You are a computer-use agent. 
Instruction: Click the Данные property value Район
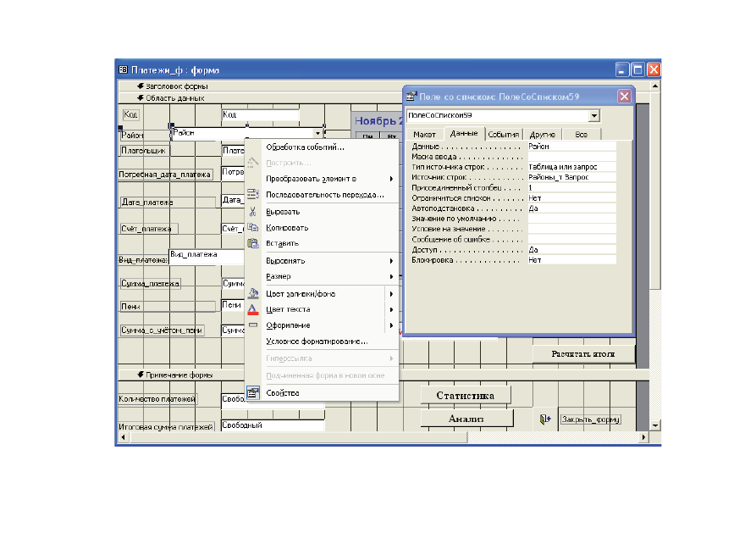click(x=571, y=147)
